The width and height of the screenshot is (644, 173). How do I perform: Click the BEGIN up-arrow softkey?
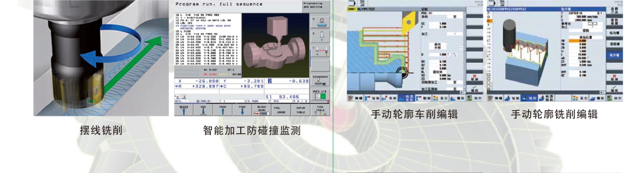point(184,110)
